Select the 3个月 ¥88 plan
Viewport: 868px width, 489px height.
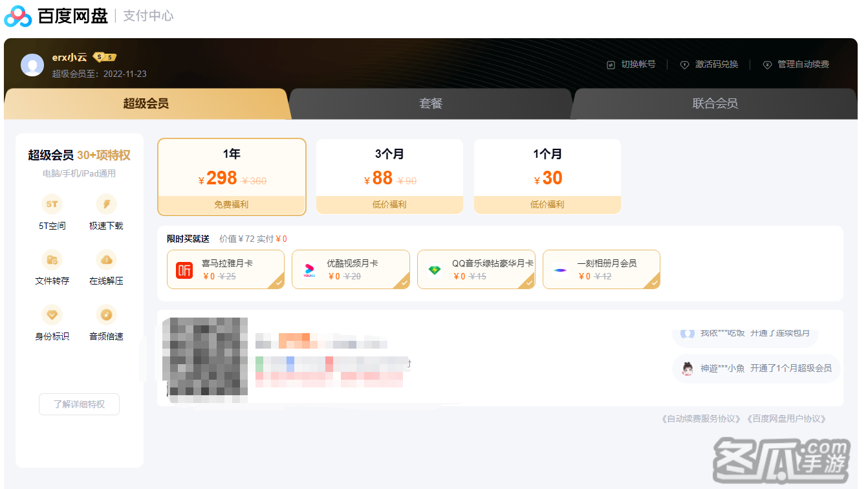point(389,177)
